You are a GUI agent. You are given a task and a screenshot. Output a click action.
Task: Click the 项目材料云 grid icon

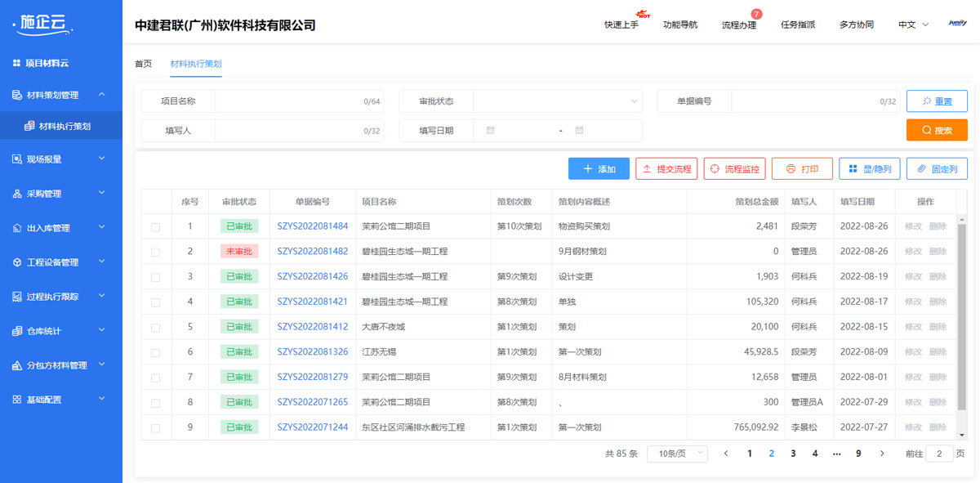pyautogui.click(x=16, y=63)
